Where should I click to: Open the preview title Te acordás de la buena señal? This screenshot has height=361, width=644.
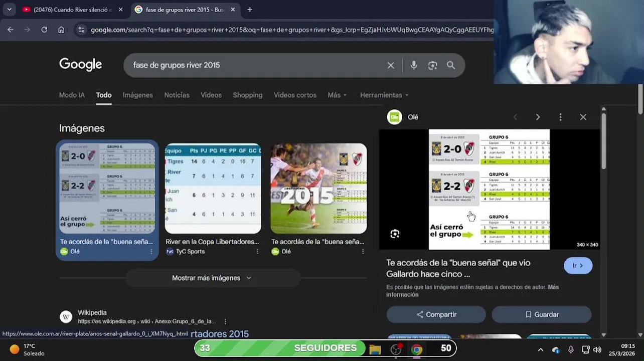(x=458, y=268)
